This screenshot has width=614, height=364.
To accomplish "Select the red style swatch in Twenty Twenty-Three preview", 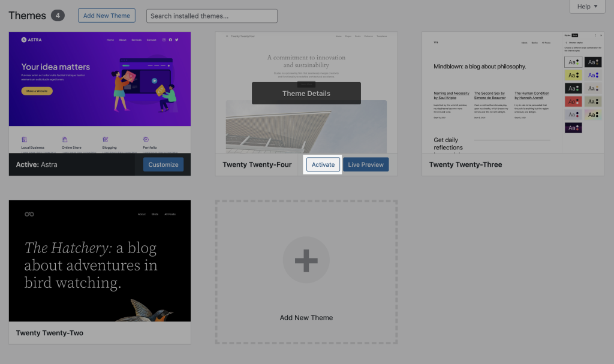I will tap(573, 101).
